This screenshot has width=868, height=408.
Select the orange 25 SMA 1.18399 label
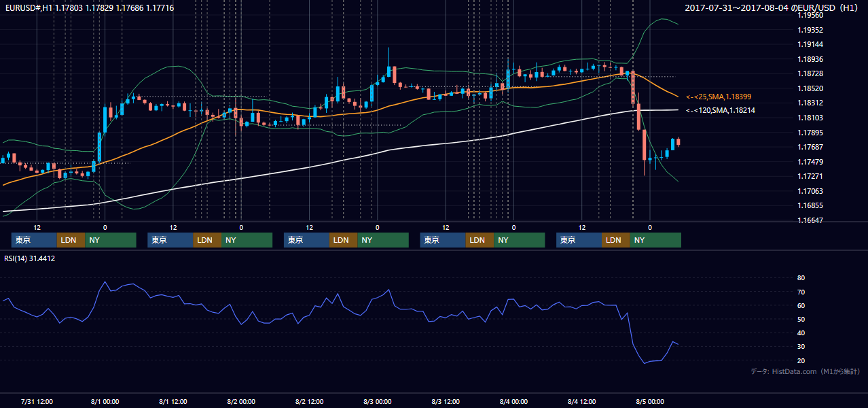click(720, 97)
